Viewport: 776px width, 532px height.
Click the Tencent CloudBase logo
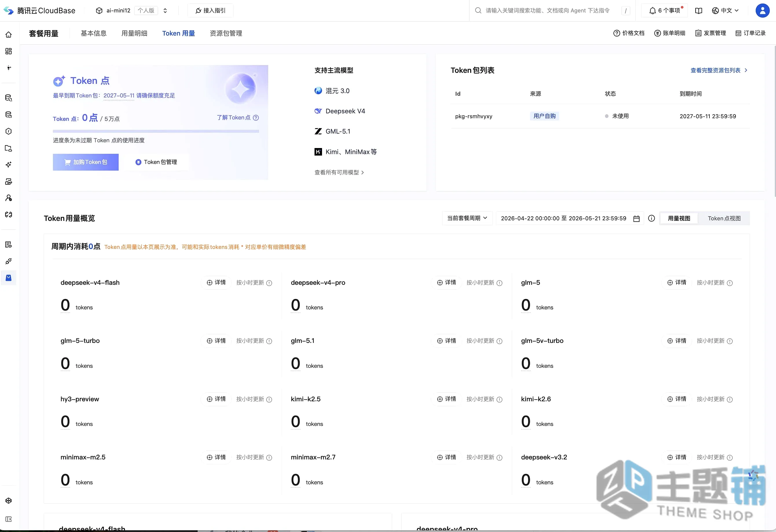(x=39, y=11)
